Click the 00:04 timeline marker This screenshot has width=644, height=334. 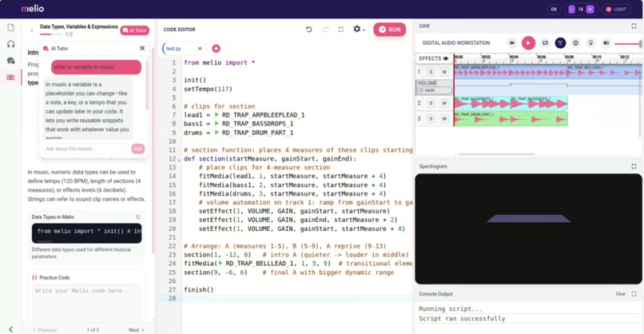pos(514,57)
